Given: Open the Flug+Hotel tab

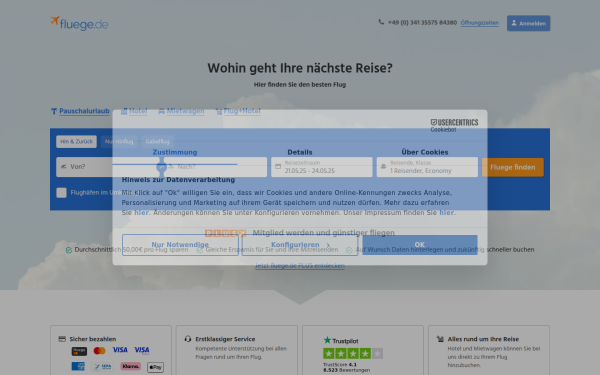Looking at the screenshot, I should 238,111.
